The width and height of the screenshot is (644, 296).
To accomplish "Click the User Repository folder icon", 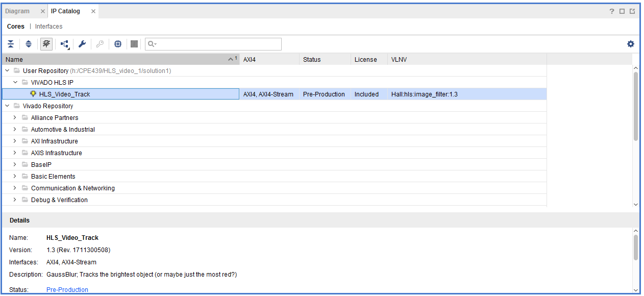I will pos(17,71).
